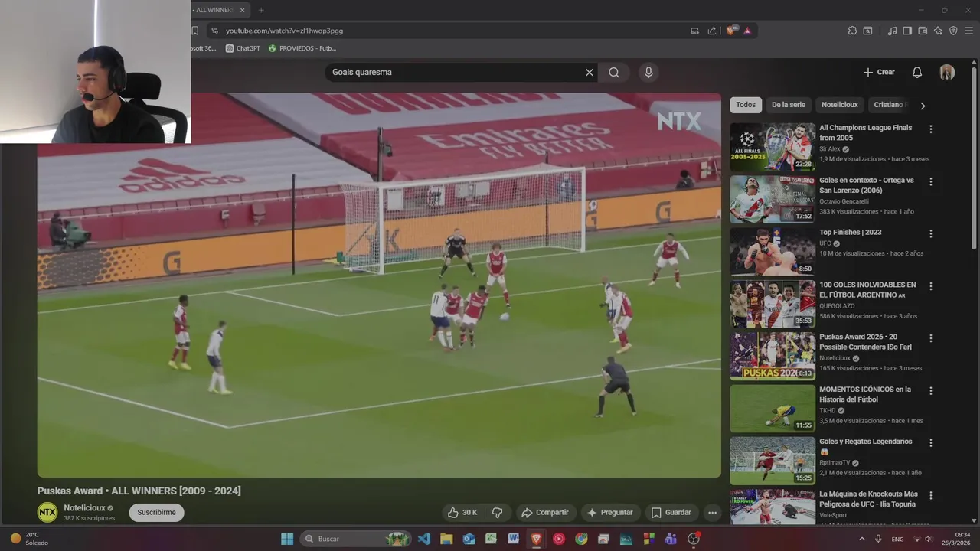Select the Todos filter chip
The image size is (980, 551).
[x=746, y=105]
